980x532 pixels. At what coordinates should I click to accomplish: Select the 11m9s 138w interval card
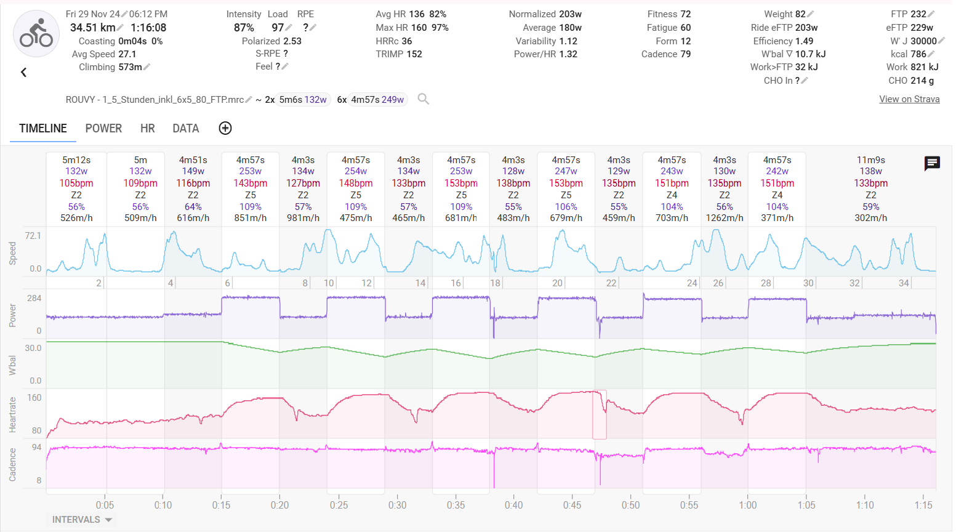click(870, 188)
